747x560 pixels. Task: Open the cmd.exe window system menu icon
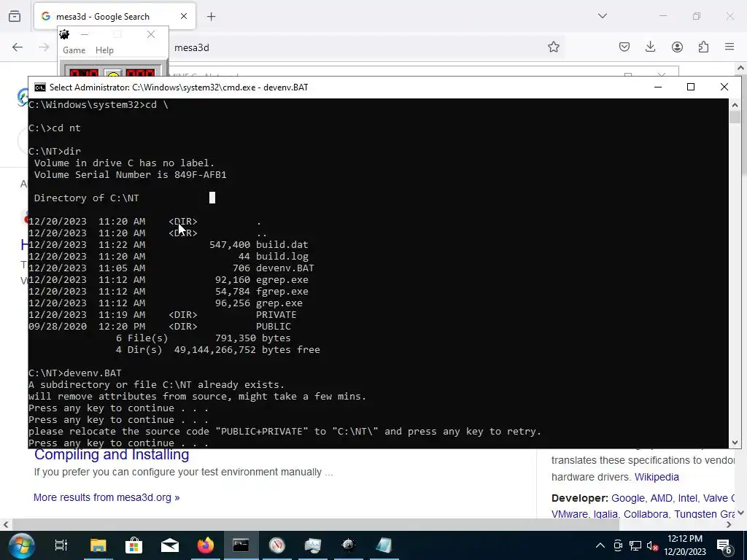[40, 87]
